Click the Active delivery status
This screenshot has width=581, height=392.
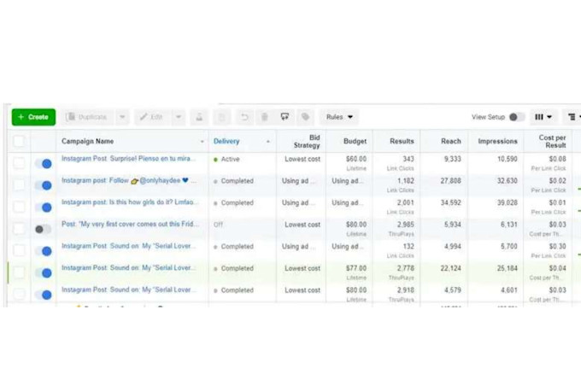pos(226,159)
